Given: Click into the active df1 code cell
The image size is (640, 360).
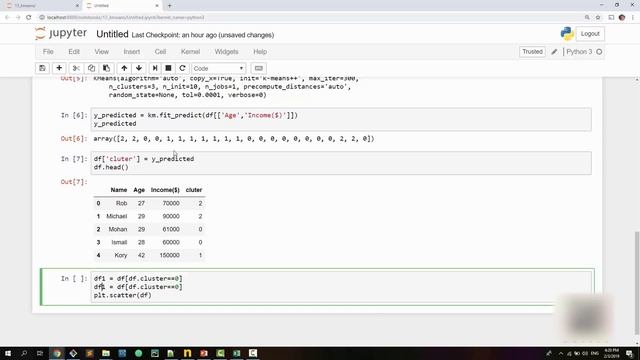Looking at the screenshot, I should tap(341, 287).
